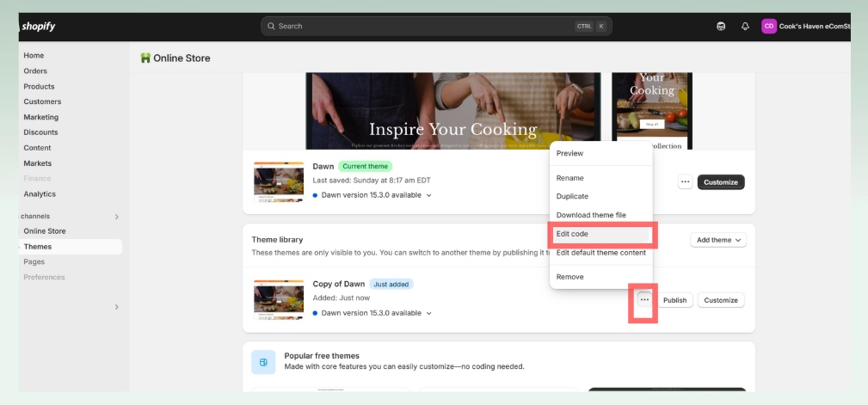Viewport: 868px width, 405px height.
Task: Open Discounts in sidebar
Action: click(x=40, y=132)
